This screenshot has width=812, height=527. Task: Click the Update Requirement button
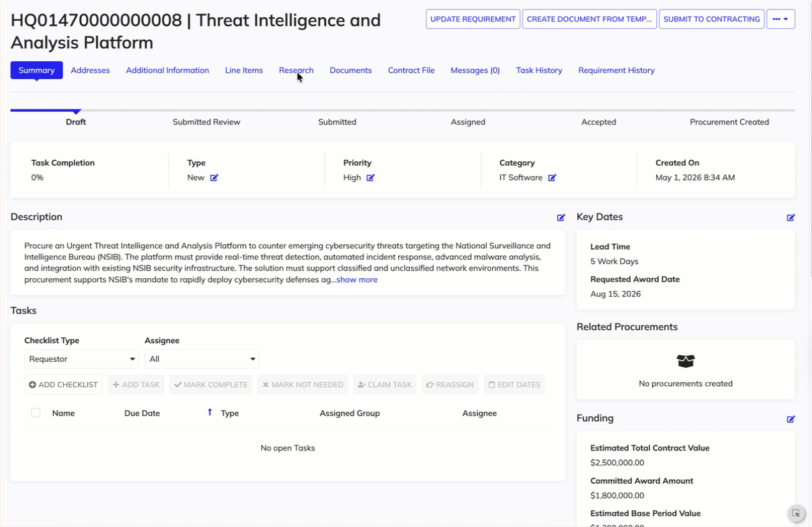473,19
